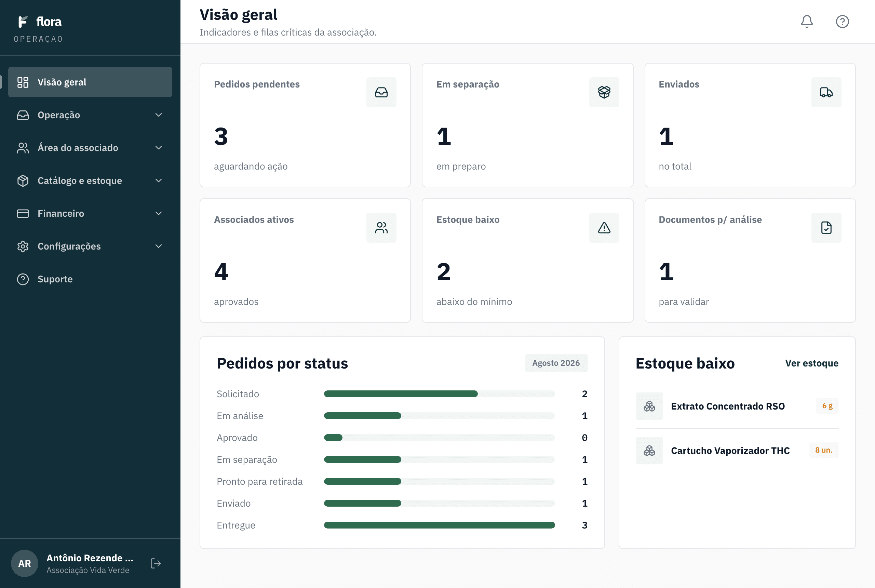Click the boxes icon on Em separação card
Image resolution: width=875 pixels, height=588 pixels.
click(x=604, y=92)
